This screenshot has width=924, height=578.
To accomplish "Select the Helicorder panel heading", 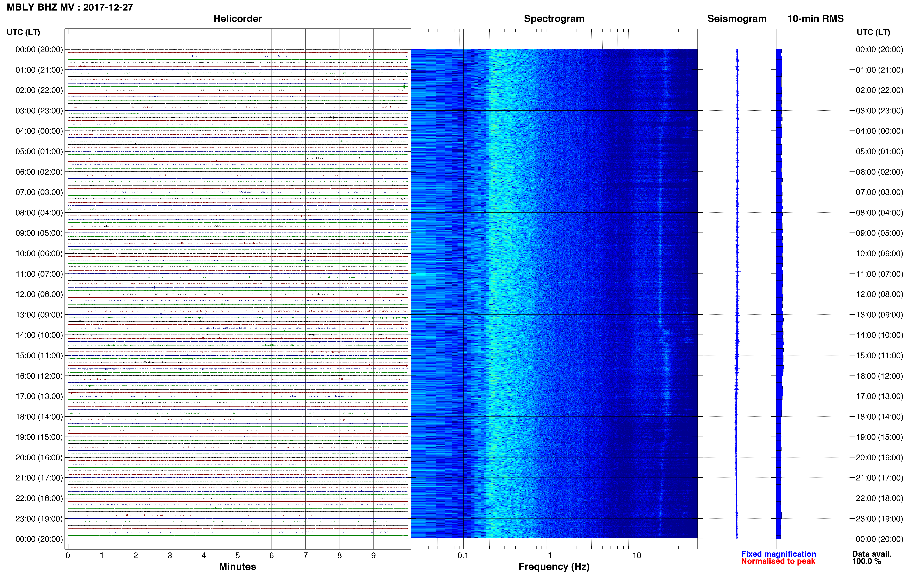I will click(238, 19).
